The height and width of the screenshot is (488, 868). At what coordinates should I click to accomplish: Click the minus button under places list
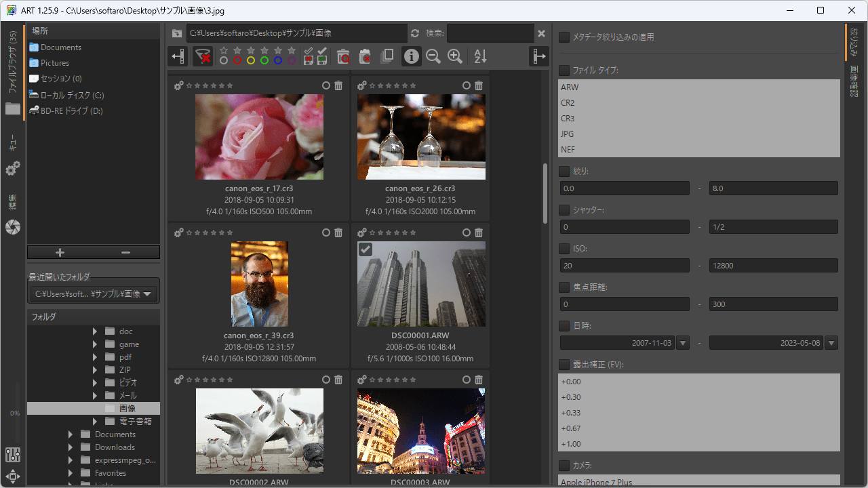(x=125, y=253)
